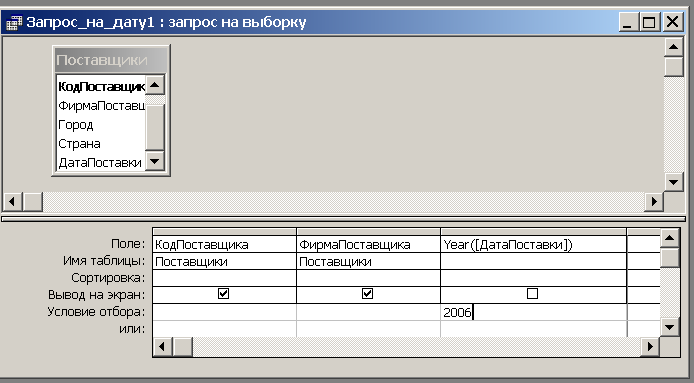The width and height of the screenshot is (694, 383).
Task: Click the 'или' cell under ФирмаПоставщика
Action: (368, 329)
